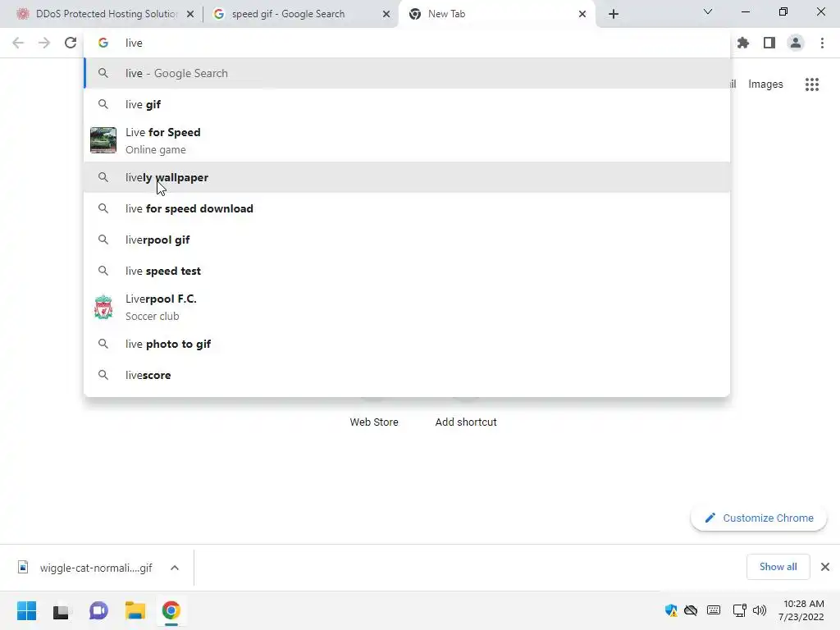Choose 'Live for Speed' online game suggestion
Screen dimensions: 840x630
pos(407,141)
